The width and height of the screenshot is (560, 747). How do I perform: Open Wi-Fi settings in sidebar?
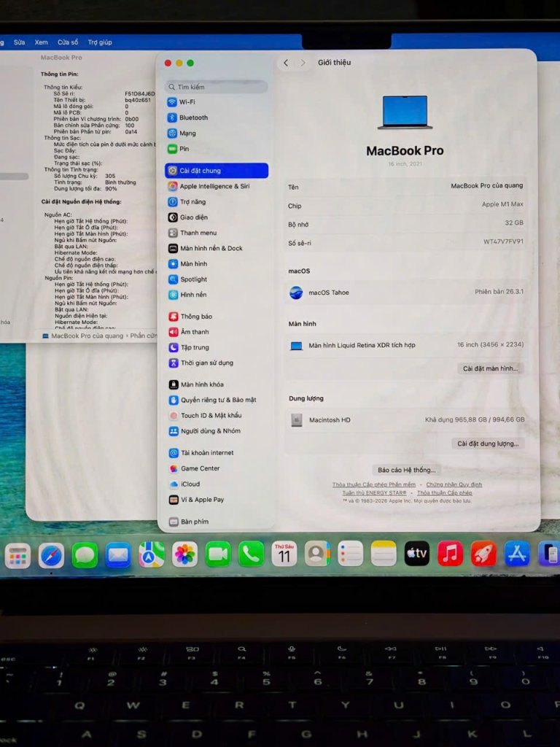point(182,102)
